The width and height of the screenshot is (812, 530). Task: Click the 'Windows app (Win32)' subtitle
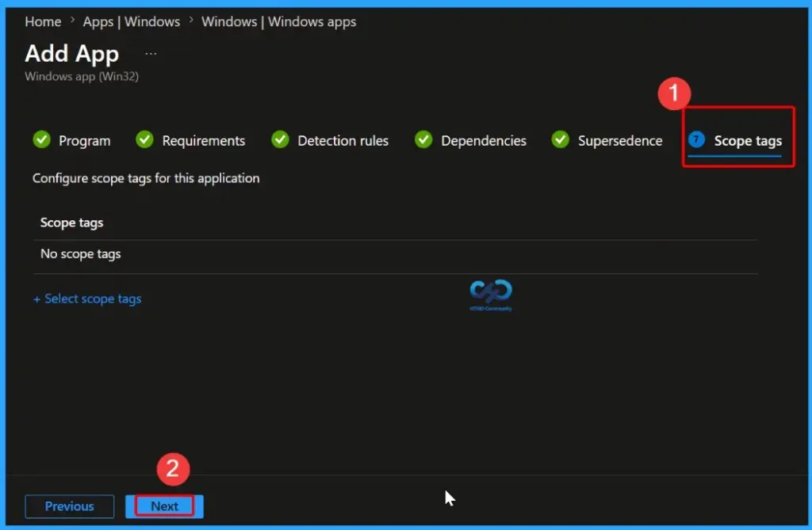tap(82, 76)
